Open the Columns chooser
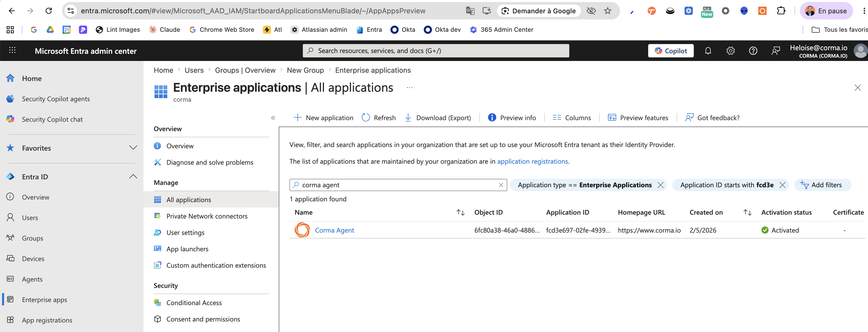Screen dimensions: 868x332 [572, 118]
